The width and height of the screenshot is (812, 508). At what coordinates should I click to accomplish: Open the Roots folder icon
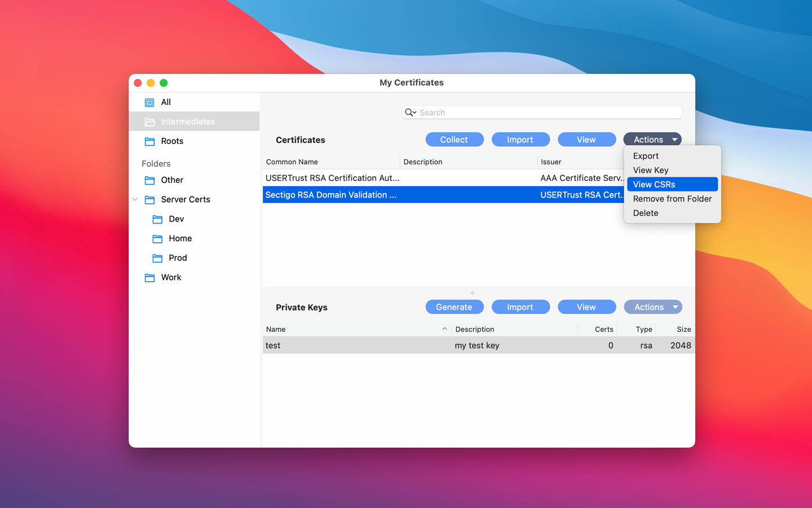coord(150,141)
